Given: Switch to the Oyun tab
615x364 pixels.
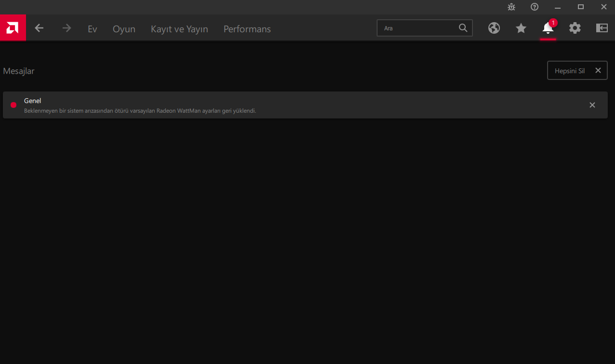Looking at the screenshot, I should (x=124, y=29).
